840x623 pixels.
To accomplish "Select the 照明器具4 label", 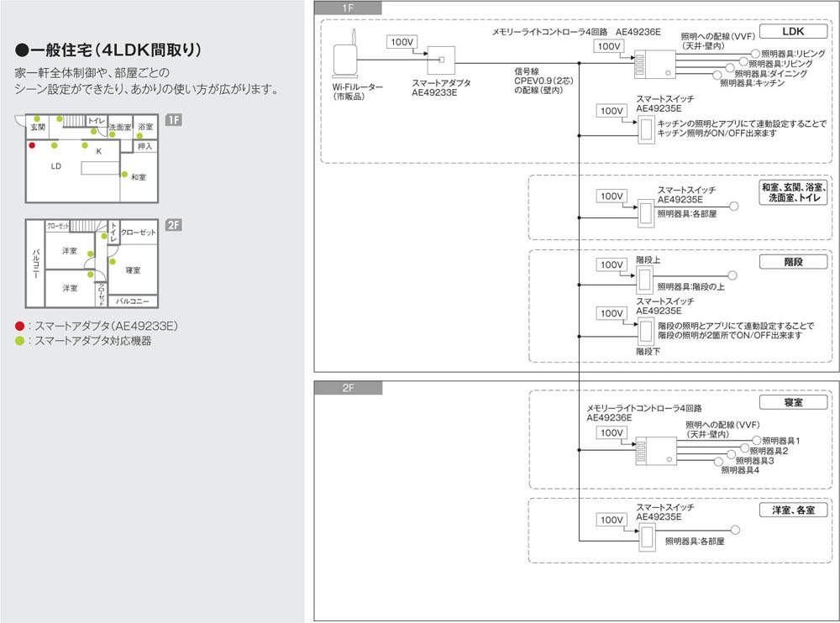I will click(740, 470).
